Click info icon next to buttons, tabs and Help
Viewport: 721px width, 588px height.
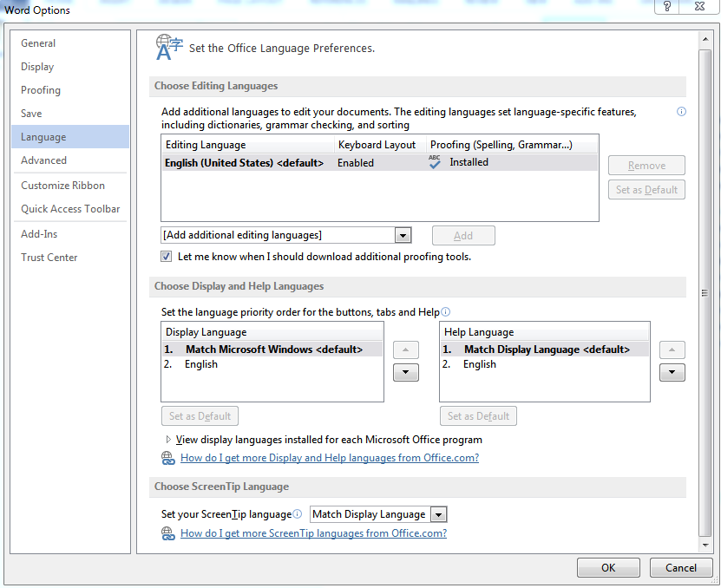pos(446,312)
